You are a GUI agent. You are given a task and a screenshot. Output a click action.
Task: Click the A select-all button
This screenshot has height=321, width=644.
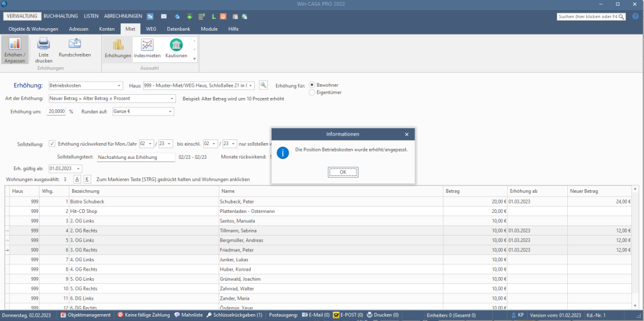[x=77, y=180]
